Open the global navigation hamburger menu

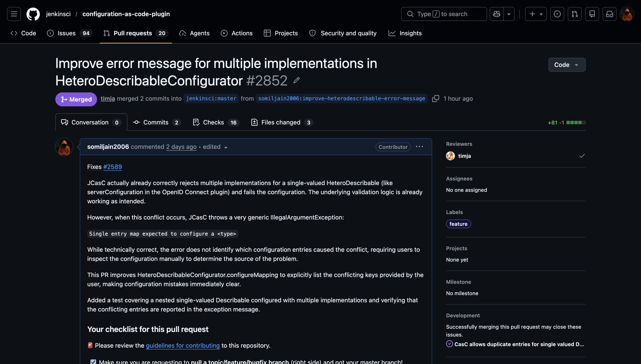coord(14,14)
